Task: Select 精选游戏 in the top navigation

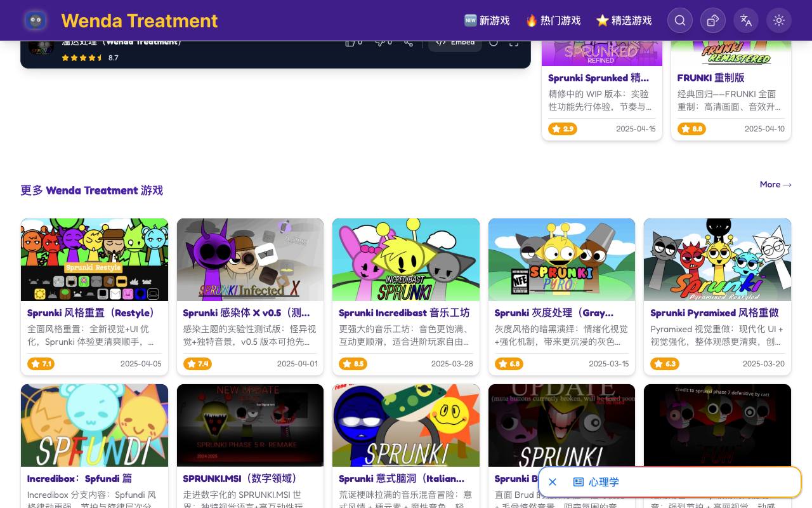Action: click(x=624, y=20)
